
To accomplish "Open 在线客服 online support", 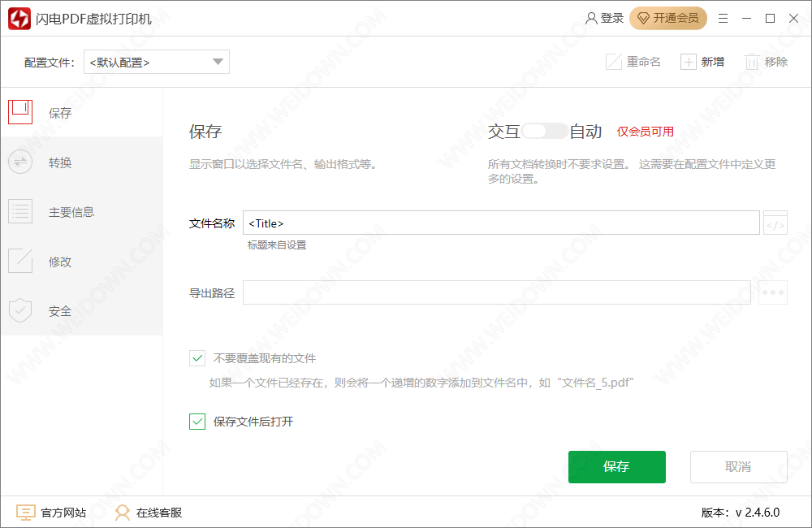I will click(149, 513).
